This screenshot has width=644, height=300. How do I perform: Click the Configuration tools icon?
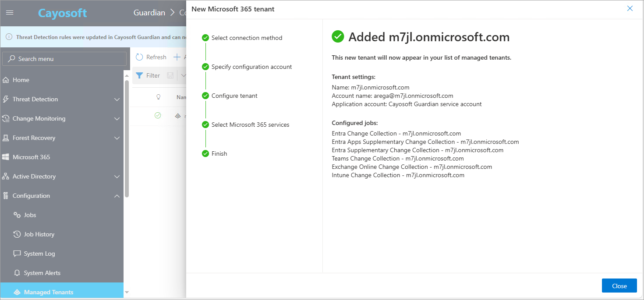coord(6,196)
